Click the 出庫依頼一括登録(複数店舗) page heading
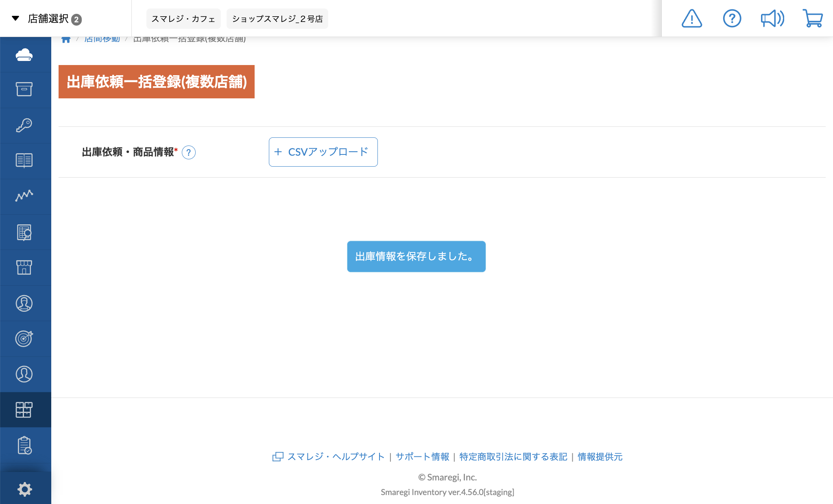Viewport: 833px width, 504px height. [x=157, y=82]
